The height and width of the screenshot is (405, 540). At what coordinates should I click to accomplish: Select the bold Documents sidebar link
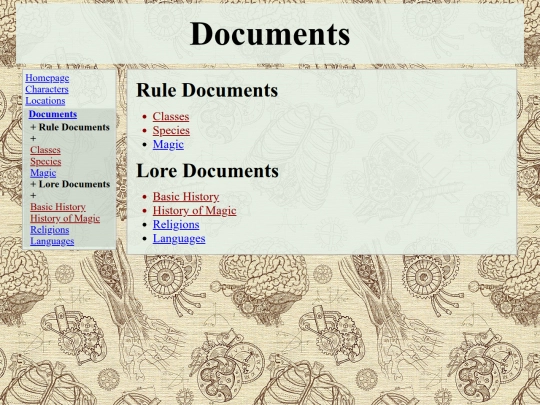point(53,114)
